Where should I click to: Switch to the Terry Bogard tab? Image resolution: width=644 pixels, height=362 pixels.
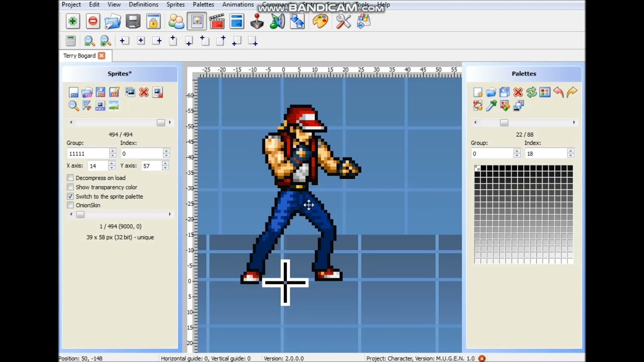coord(79,56)
